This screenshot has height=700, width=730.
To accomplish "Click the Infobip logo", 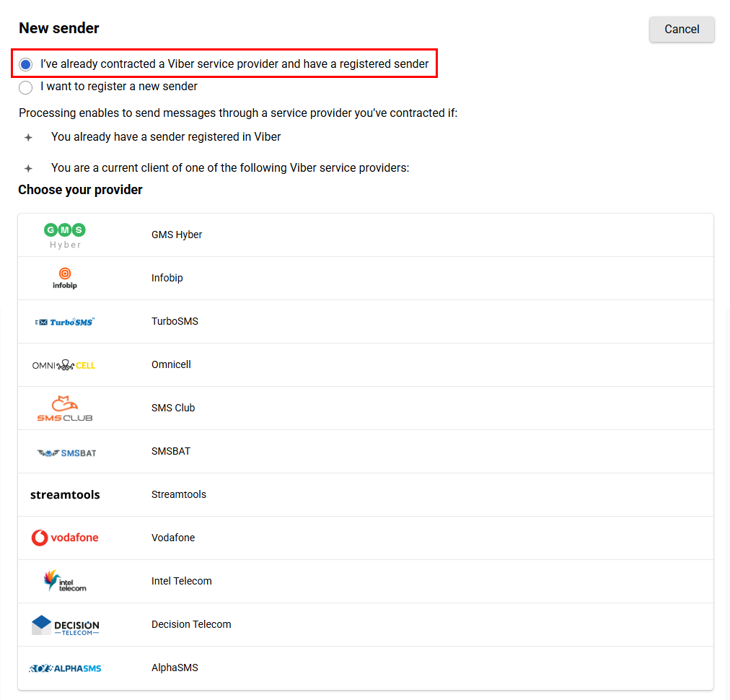I will (x=65, y=278).
